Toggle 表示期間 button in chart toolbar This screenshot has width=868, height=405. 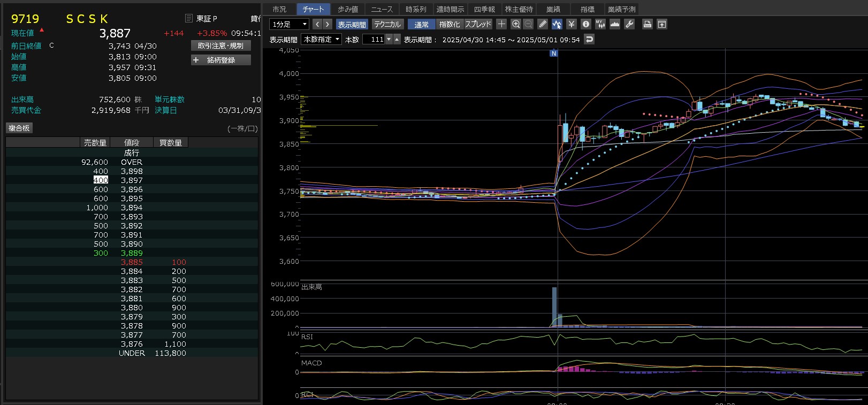click(x=352, y=24)
